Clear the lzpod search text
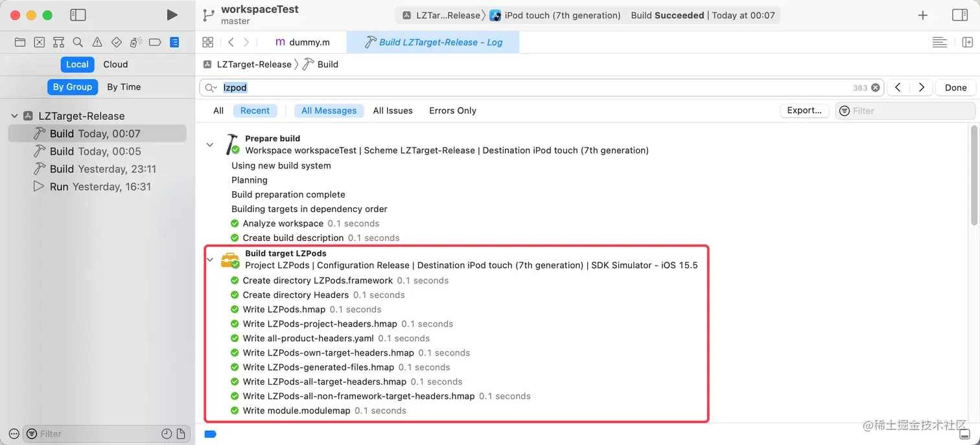The image size is (980, 445). point(876,87)
